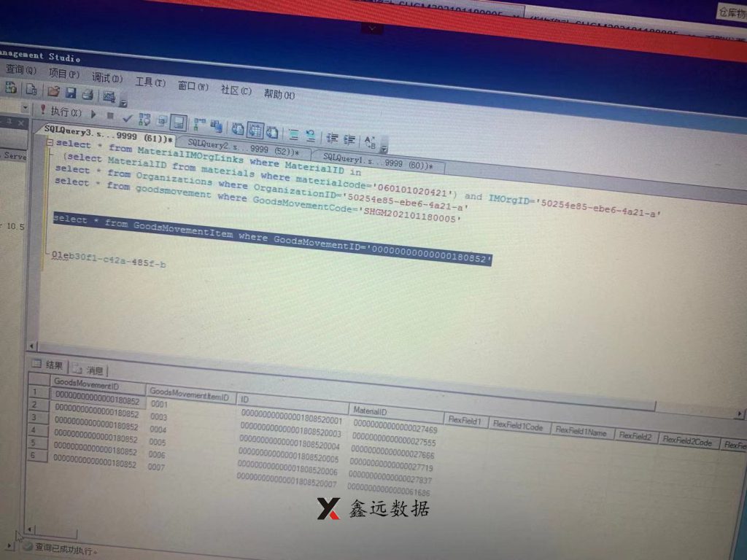Click the Debug play arrow icon

pyautogui.click(x=93, y=114)
